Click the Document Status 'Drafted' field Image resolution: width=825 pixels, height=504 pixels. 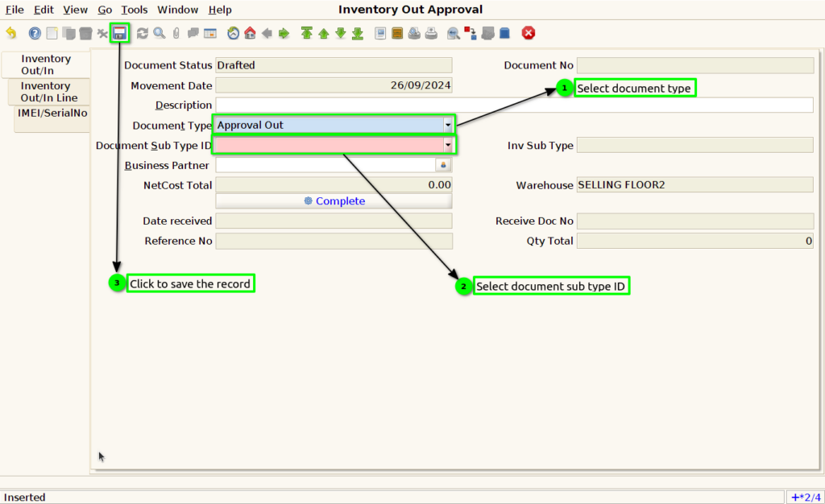pos(334,65)
